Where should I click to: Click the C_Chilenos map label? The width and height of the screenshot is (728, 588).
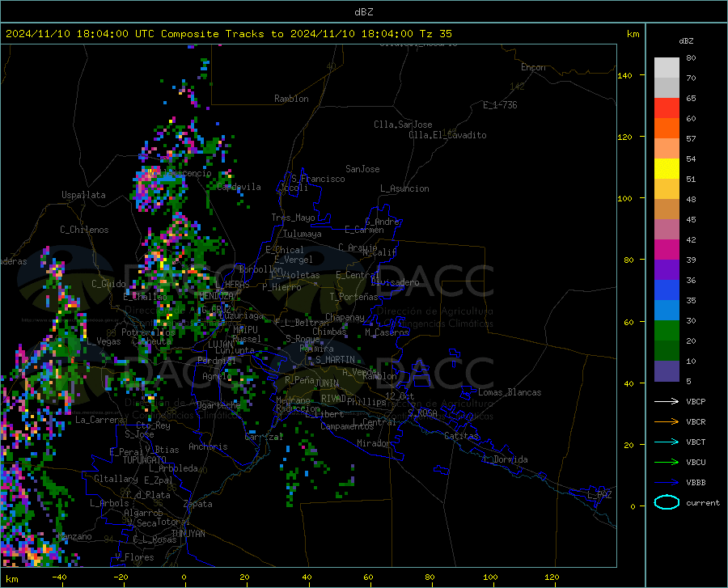tap(84, 230)
